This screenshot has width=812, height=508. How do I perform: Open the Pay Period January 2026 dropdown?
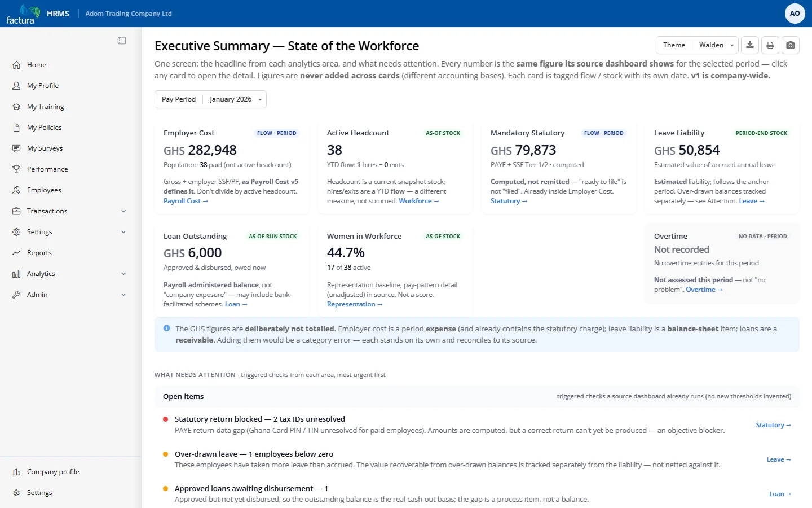click(210, 99)
